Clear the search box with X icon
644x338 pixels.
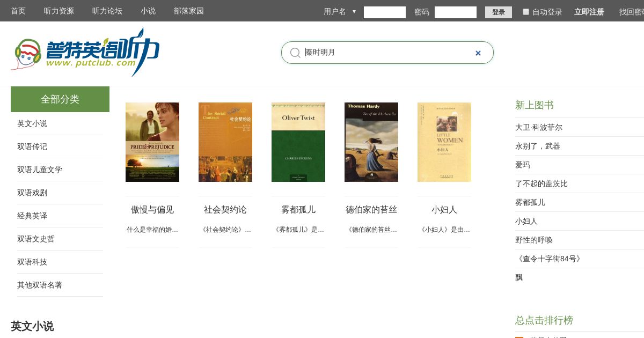pos(478,53)
